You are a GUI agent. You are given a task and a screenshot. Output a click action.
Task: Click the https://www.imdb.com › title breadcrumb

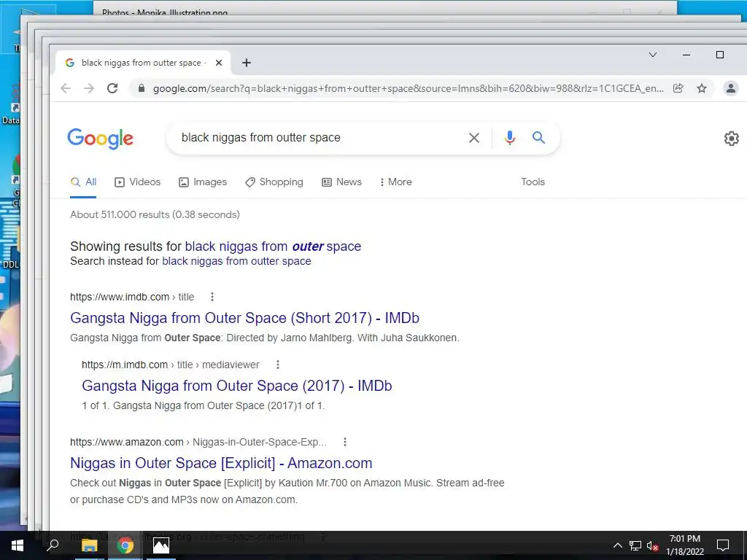click(x=132, y=297)
